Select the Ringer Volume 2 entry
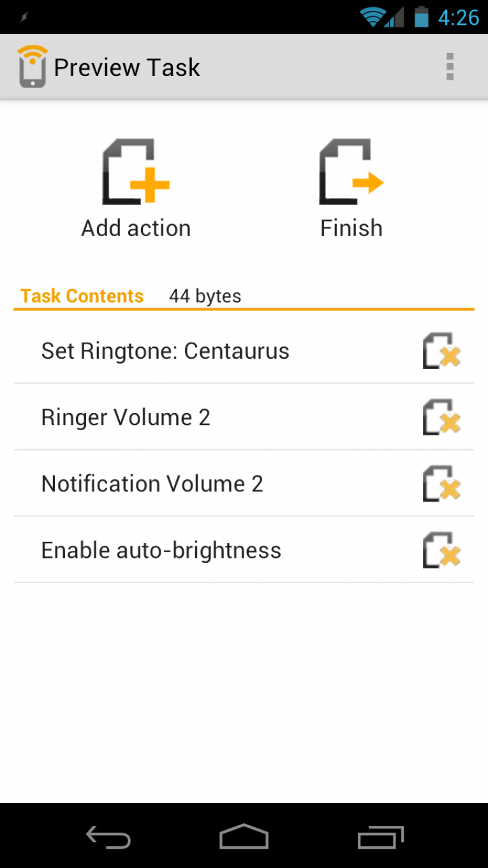Viewport: 488px width, 868px height. [x=126, y=417]
